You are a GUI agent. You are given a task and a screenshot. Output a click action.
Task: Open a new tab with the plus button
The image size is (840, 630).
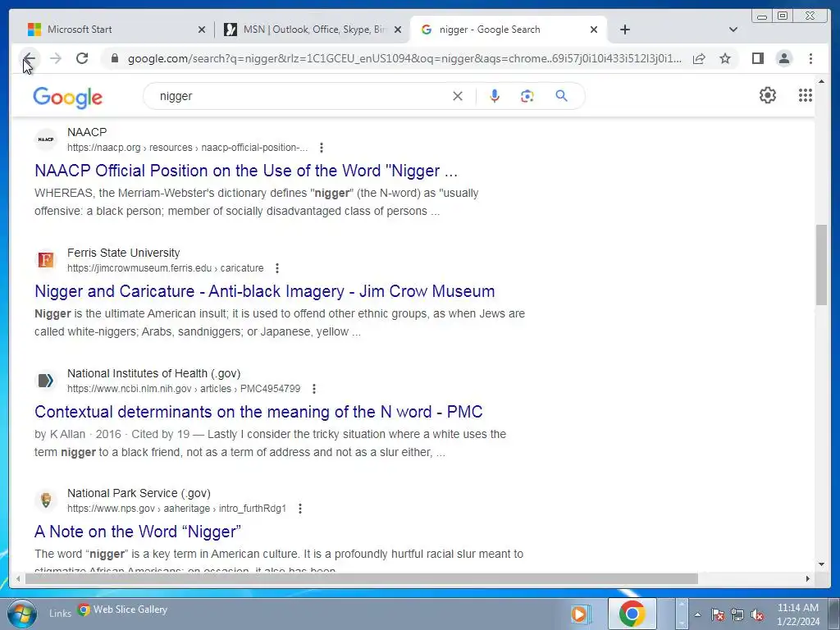point(624,30)
